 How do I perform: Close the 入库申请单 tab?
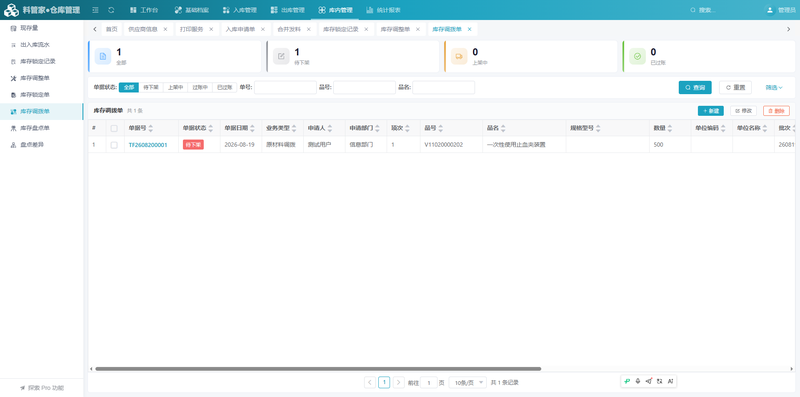click(263, 29)
